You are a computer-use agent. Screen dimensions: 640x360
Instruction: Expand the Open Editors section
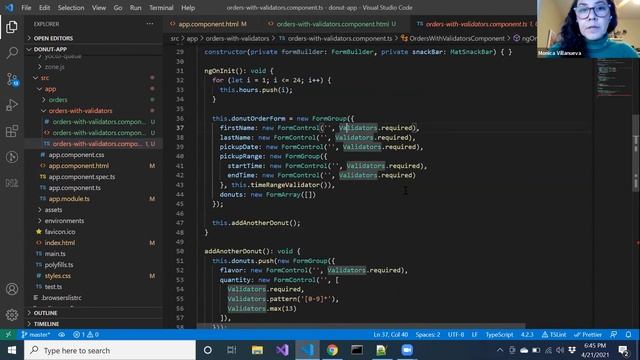pyautogui.click(x=93, y=38)
